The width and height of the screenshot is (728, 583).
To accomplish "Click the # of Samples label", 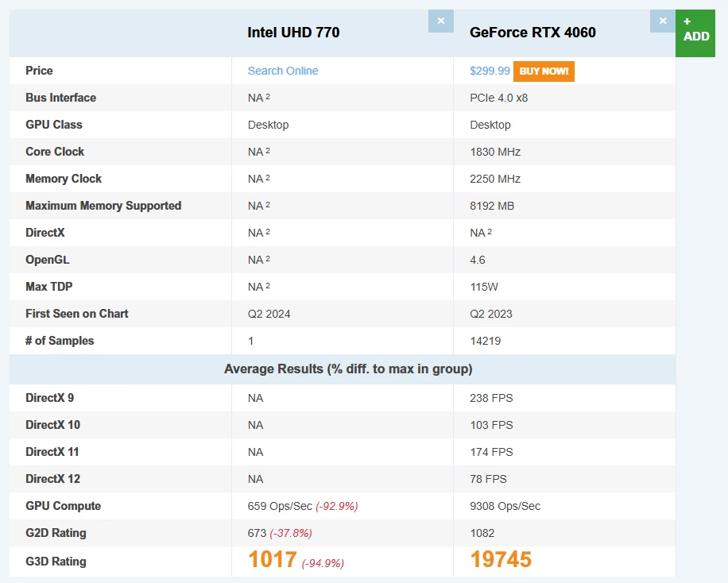I will point(60,341).
